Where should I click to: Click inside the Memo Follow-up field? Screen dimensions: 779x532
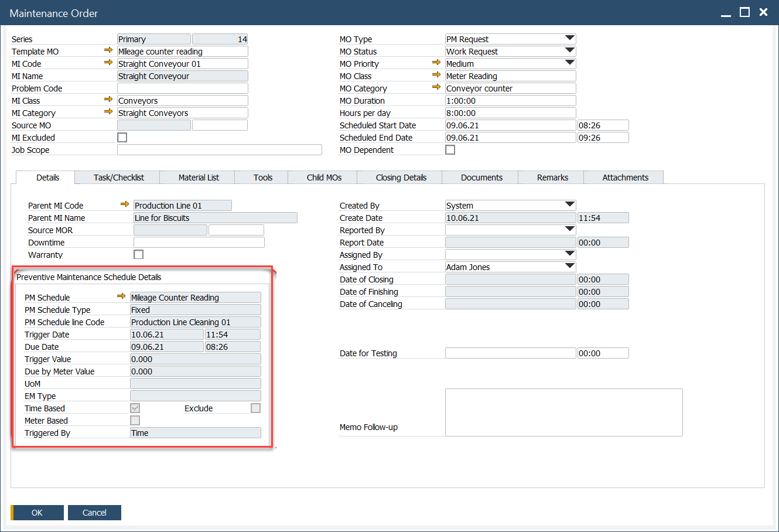click(562, 412)
